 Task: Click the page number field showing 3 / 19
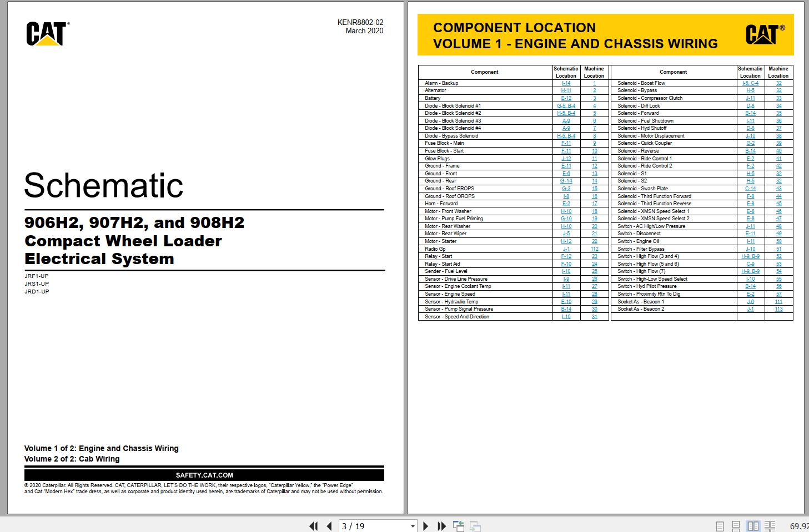(374, 526)
